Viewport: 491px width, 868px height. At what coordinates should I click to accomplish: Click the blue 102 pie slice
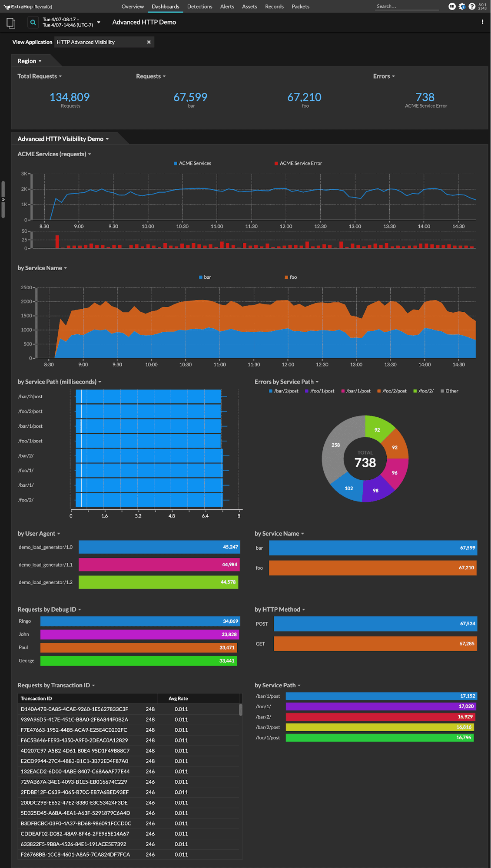(349, 488)
